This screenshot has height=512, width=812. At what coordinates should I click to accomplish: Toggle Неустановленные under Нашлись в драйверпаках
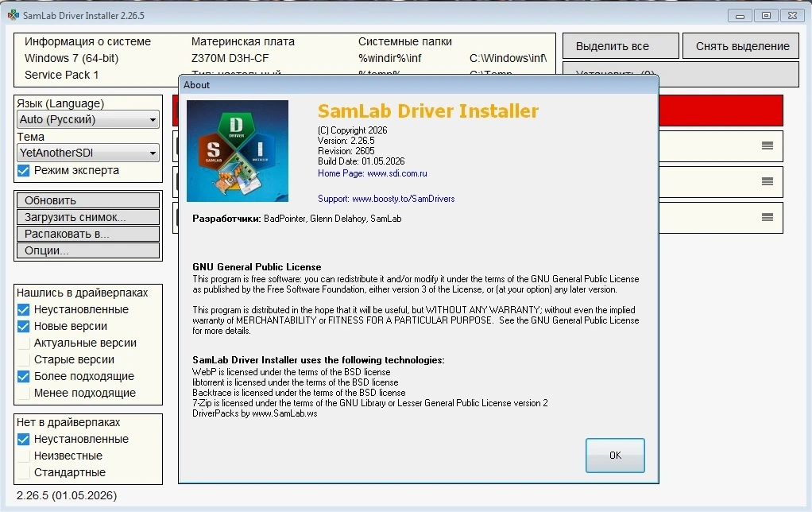point(23,310)
